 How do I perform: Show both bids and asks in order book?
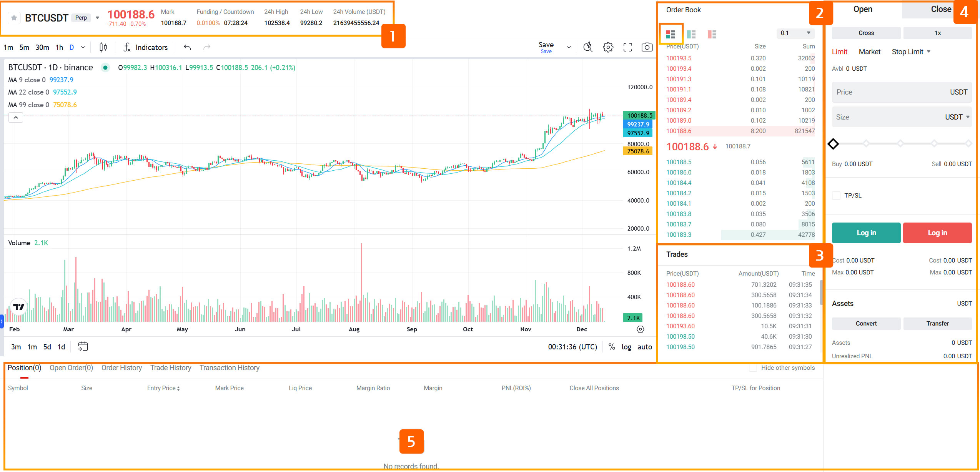click(x=671, y=35)
